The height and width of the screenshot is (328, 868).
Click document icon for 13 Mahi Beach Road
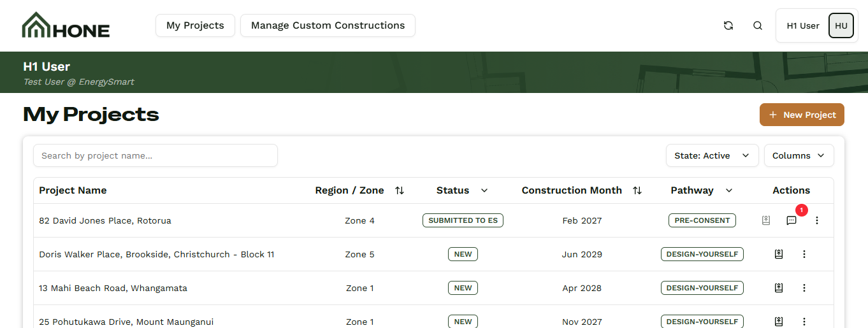pyautogui.click(x=779, y=288)
